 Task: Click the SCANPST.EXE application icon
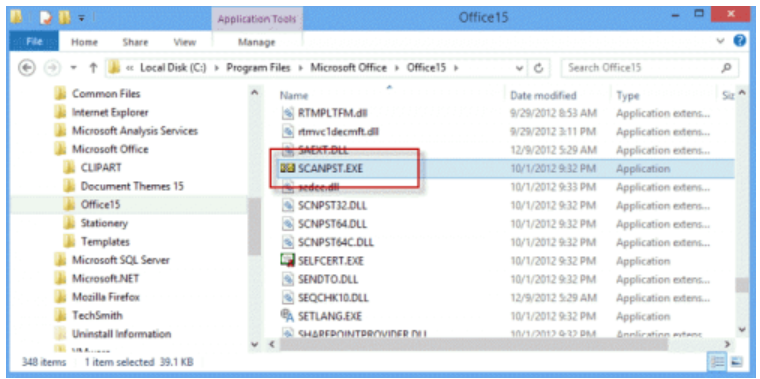point(288,169)
